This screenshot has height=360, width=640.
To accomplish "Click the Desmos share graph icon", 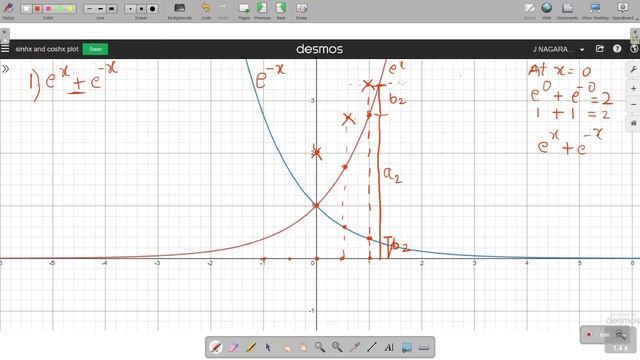I will pos(600,49).
